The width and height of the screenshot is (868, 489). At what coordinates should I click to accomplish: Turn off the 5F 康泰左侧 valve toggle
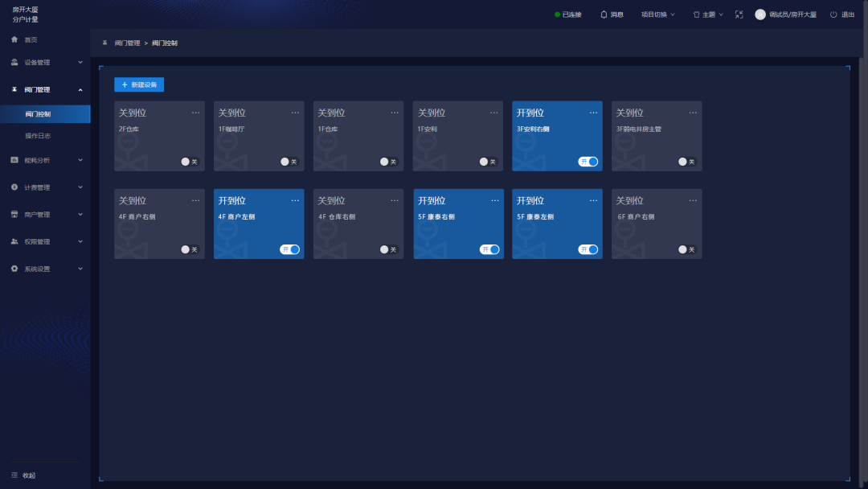tap(588, 250)
